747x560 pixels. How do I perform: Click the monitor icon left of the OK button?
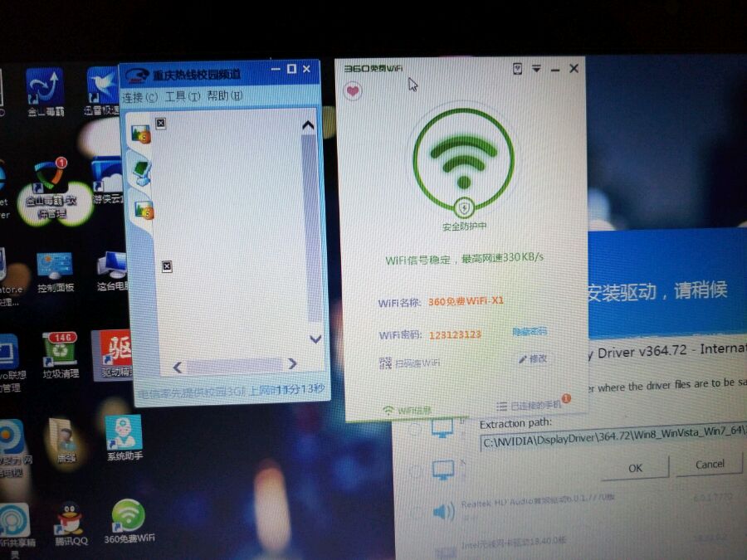pos(442,470)
